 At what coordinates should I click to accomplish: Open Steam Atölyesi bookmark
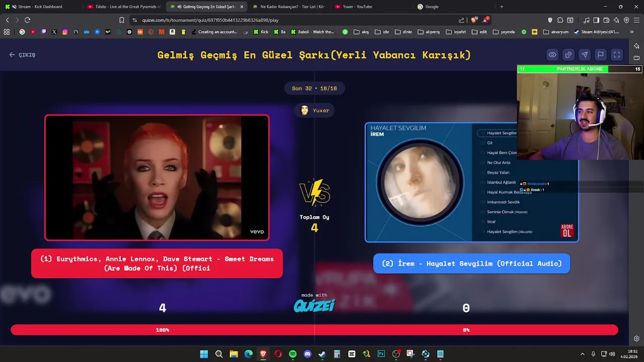coord(596,32)
